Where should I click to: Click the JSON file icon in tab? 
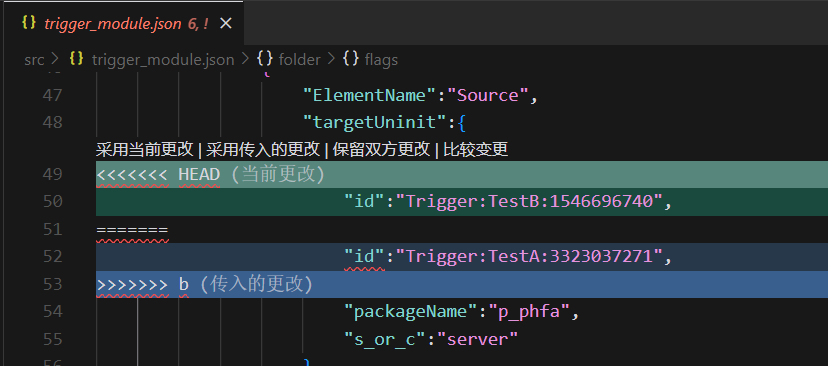click(29, 23)
